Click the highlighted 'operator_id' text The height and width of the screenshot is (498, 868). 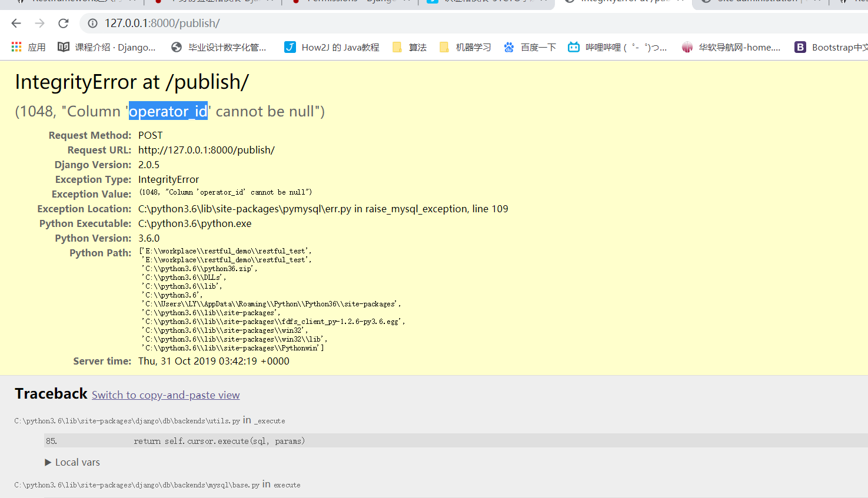168,111
